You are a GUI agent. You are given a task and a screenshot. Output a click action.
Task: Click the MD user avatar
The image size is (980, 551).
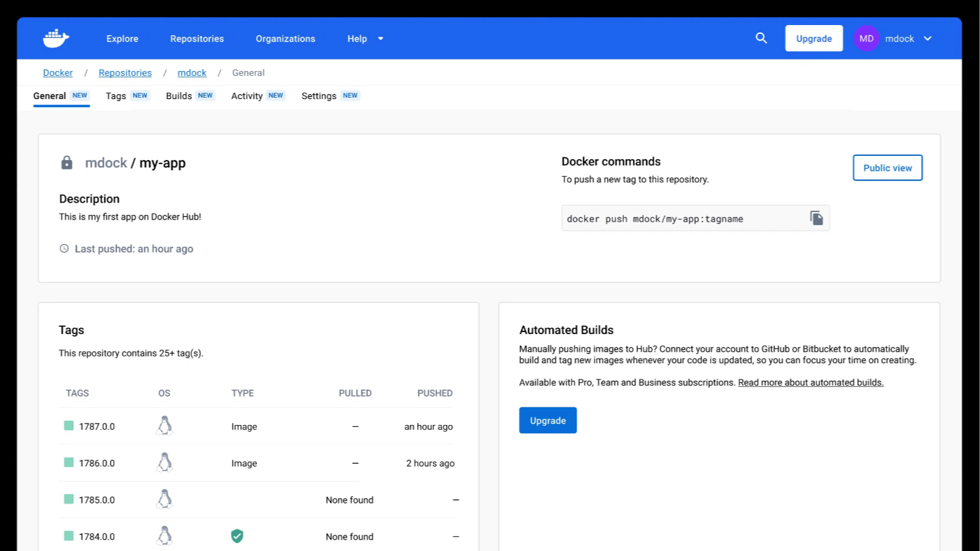tap(866, 39)
